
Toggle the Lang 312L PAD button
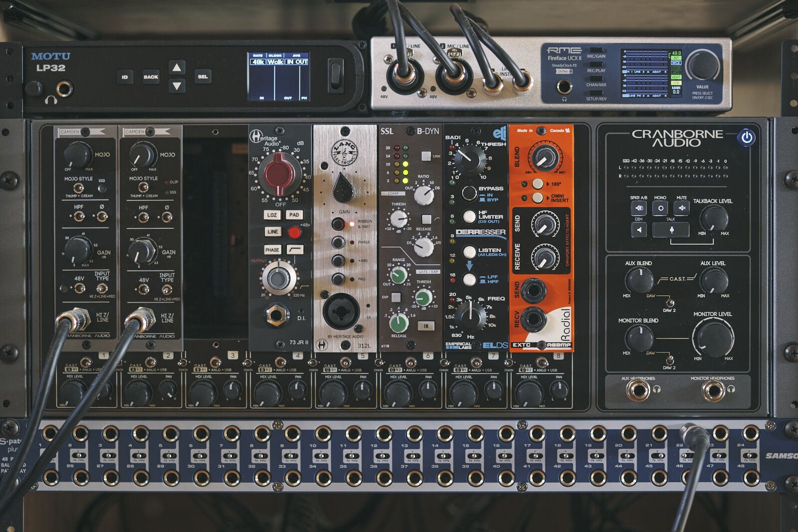[x=339, y=279]
